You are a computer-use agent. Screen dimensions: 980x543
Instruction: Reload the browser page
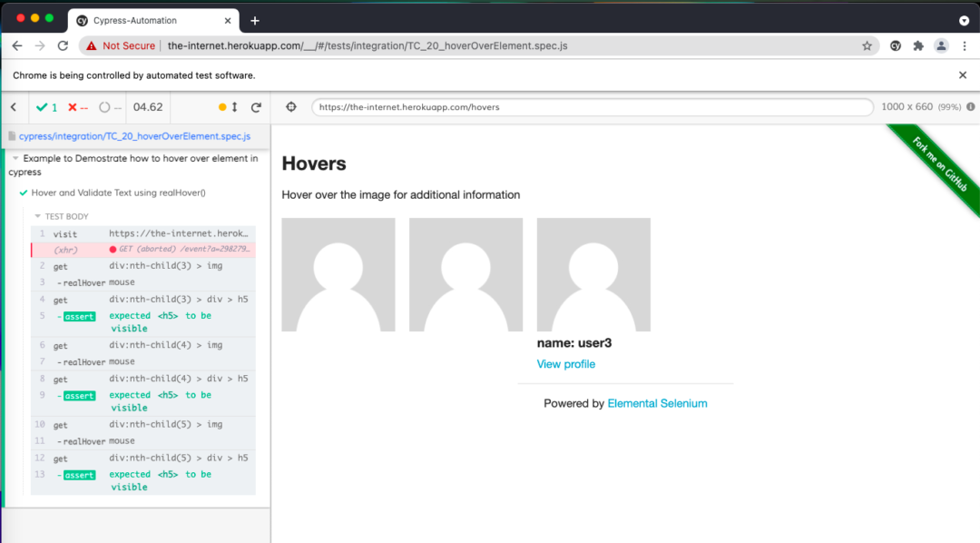63,45
